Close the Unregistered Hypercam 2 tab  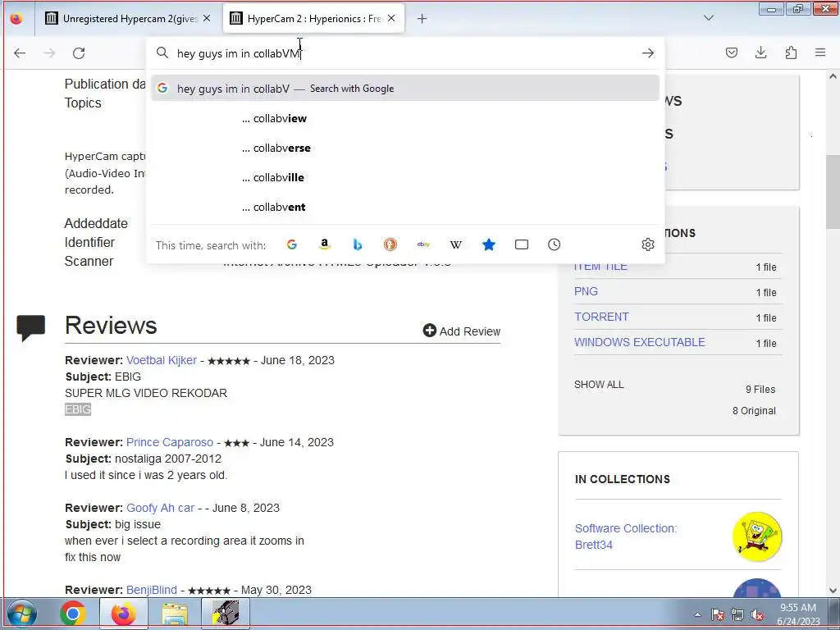tap(207, 19)
